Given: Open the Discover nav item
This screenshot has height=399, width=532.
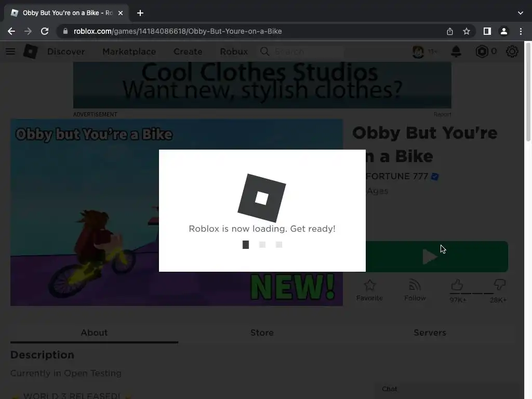Looking at the screenshot, I should pos(66,51).
